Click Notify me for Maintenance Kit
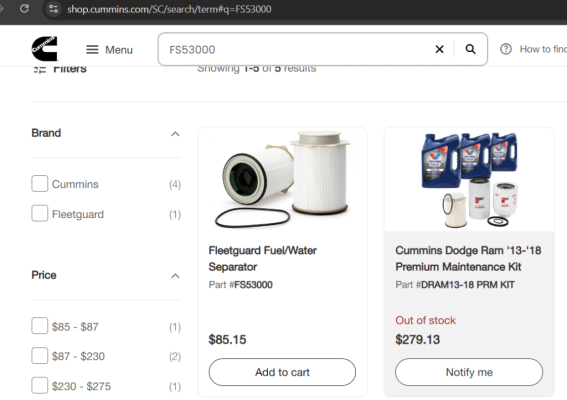Image resolution: width=567 pixels, height=400 pixels. click(x=469, y=372)
